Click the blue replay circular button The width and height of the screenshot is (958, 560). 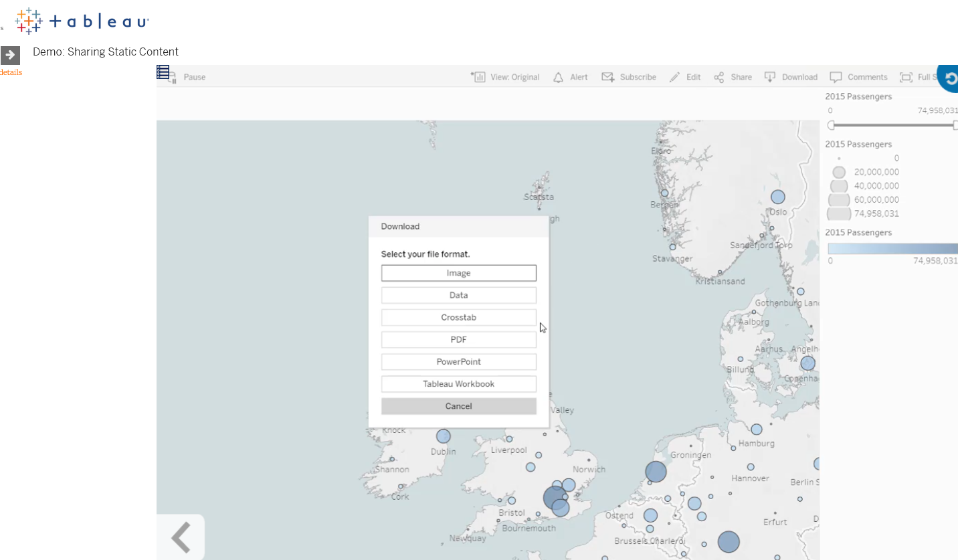[948, 78]
